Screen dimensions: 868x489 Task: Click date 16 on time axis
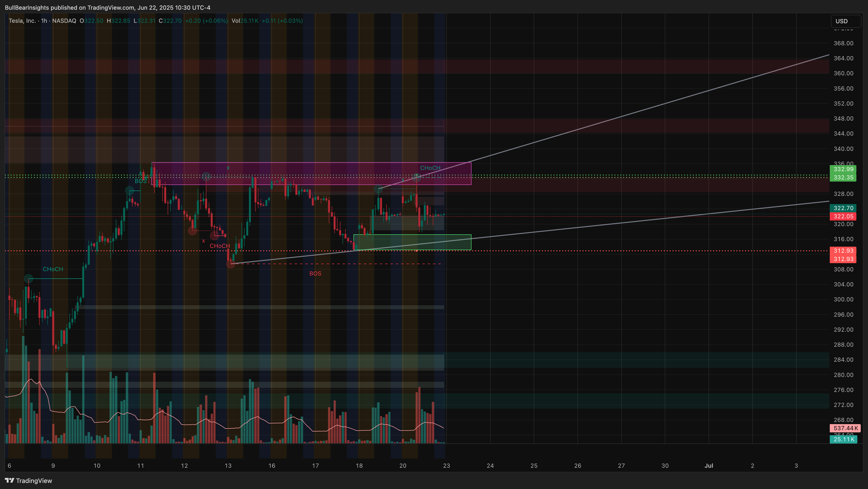click(272, 466)
